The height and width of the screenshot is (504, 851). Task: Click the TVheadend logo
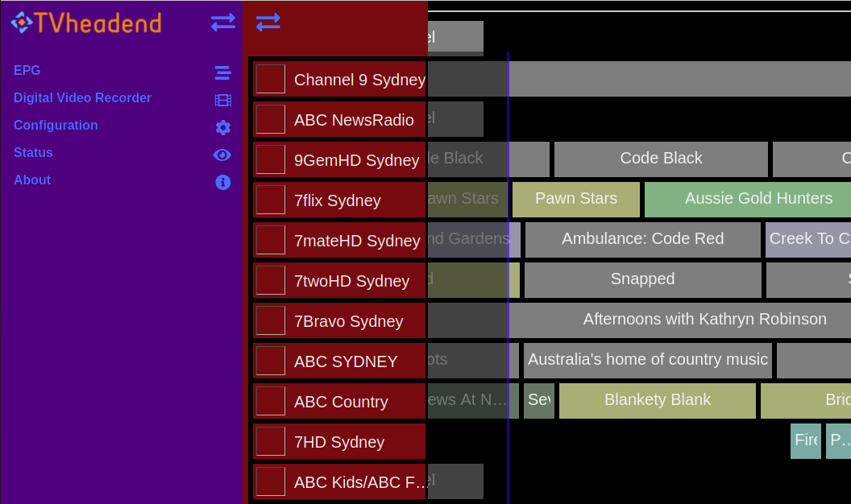pos(86,23)
